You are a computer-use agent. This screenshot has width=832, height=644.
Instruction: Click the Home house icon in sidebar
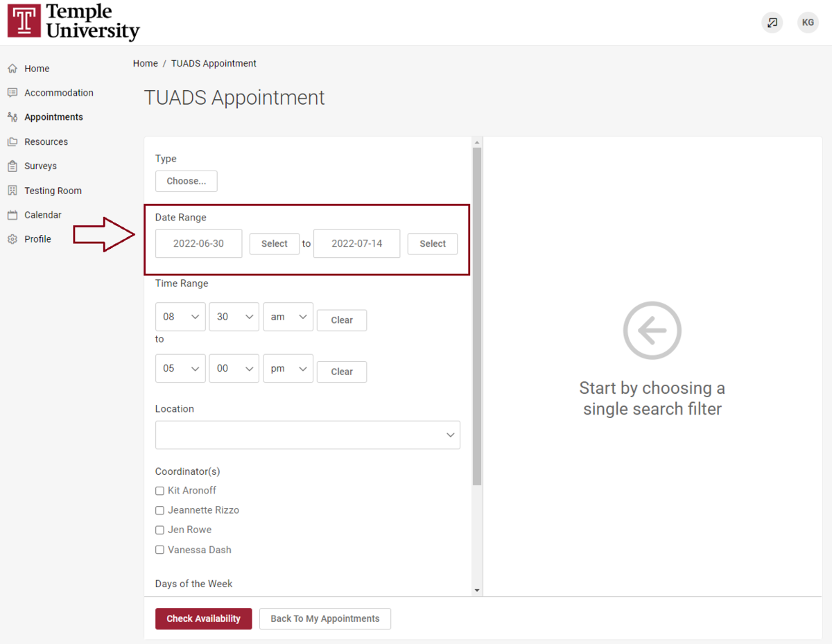[x=12, y=69]
